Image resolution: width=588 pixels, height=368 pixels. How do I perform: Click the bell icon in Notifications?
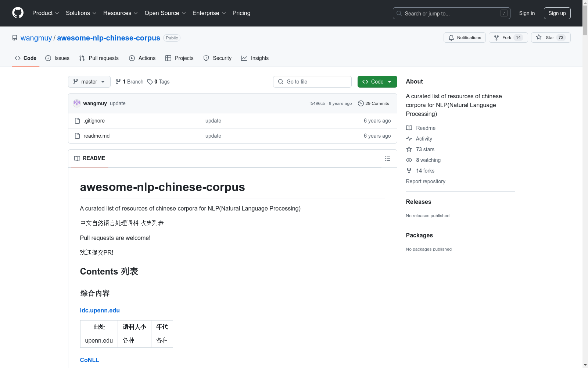pyautogui.click(x=451, y=38)
